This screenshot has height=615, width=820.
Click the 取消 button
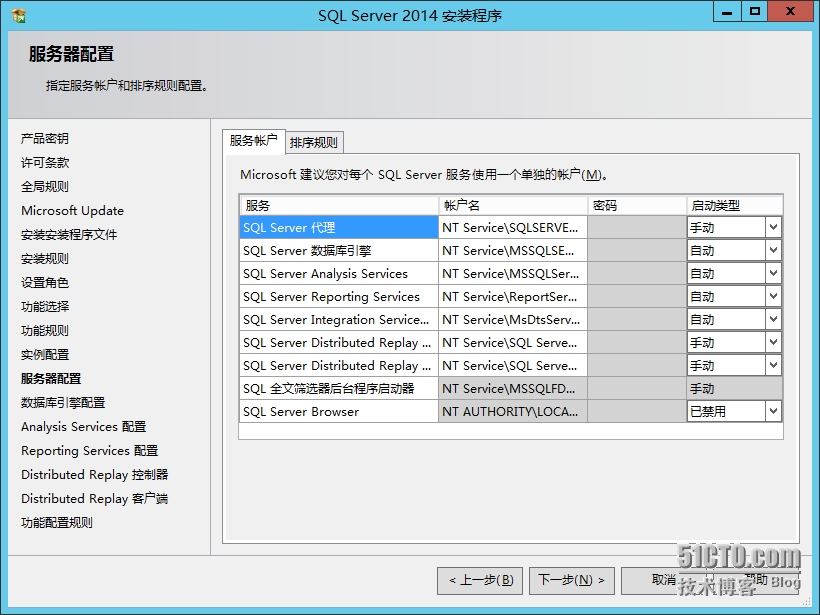664,580
